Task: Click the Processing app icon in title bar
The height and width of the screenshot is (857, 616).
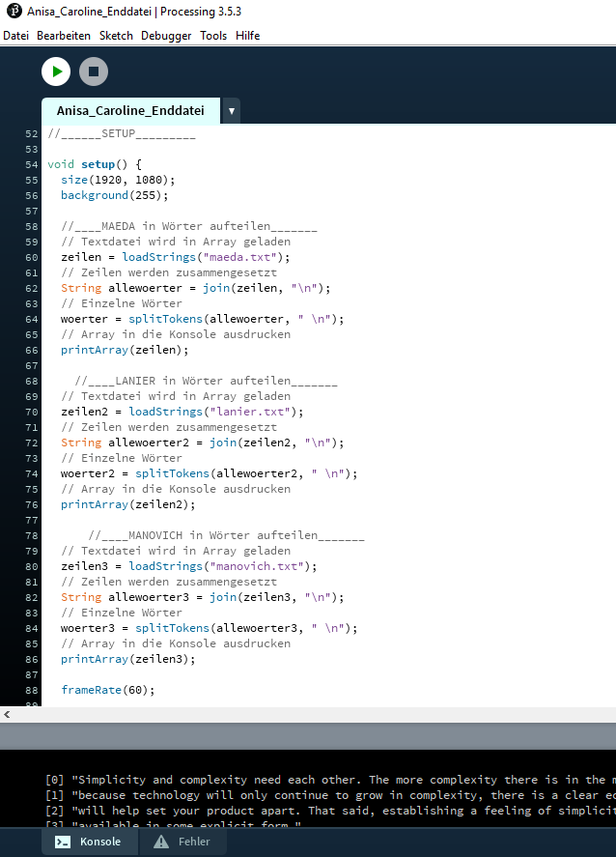Action: click(14, 11)
